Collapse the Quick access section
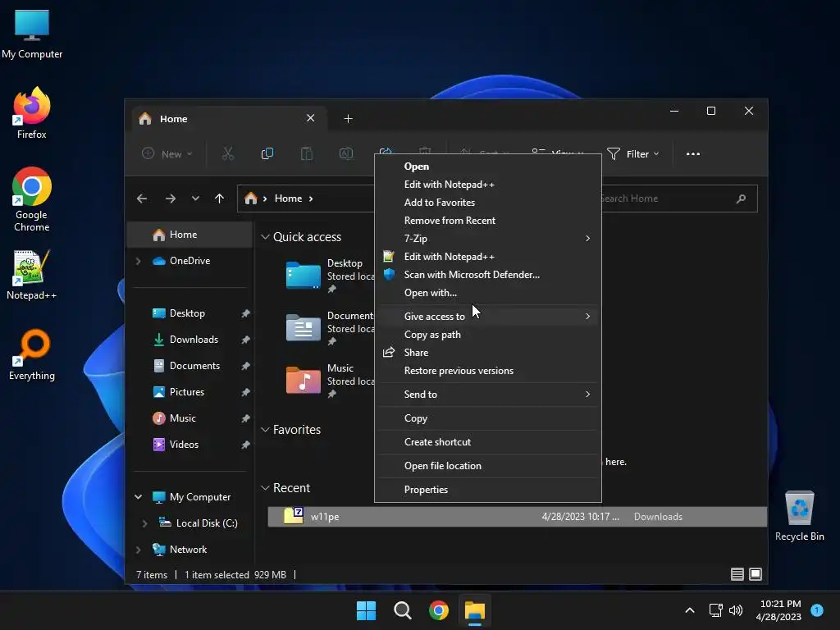Viewport: 840px width, 630px height. [x=265, y=237]
